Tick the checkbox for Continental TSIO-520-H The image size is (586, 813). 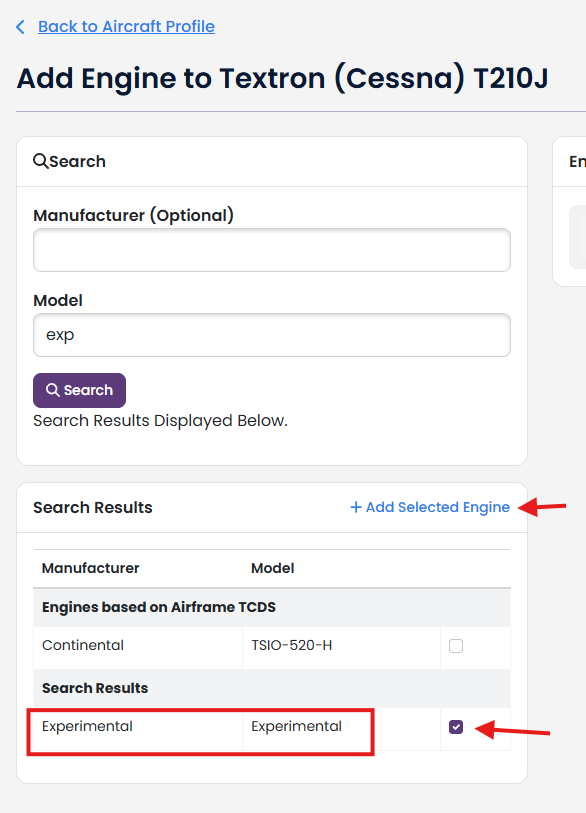(x=456, y=646)
